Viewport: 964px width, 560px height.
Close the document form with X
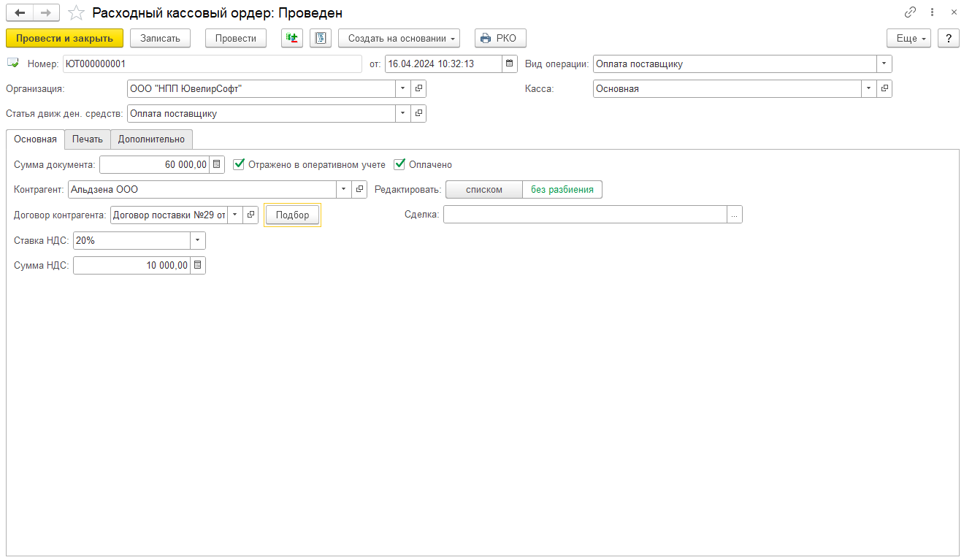point(953,12)
